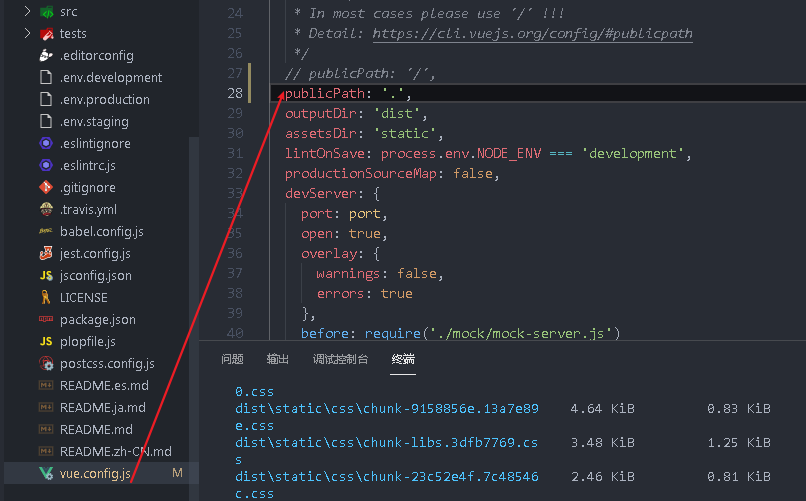Image resolution: width=806 pixels, height=501 pixels.
Task: Click the M modified badge on vue.config.js
Action: click(177, 473)
